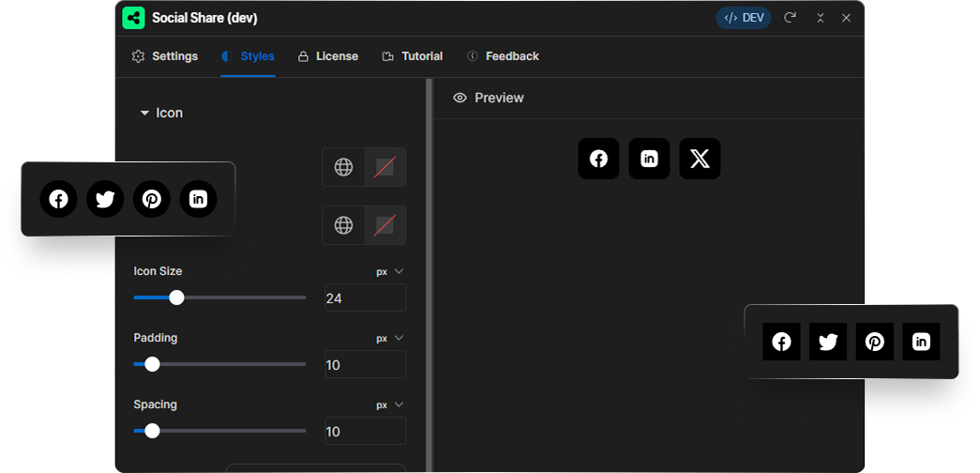Click the Settings gear icon
The width and height of the screenshot is (980, 473).
pyautogui.click(x=138, y=56)
